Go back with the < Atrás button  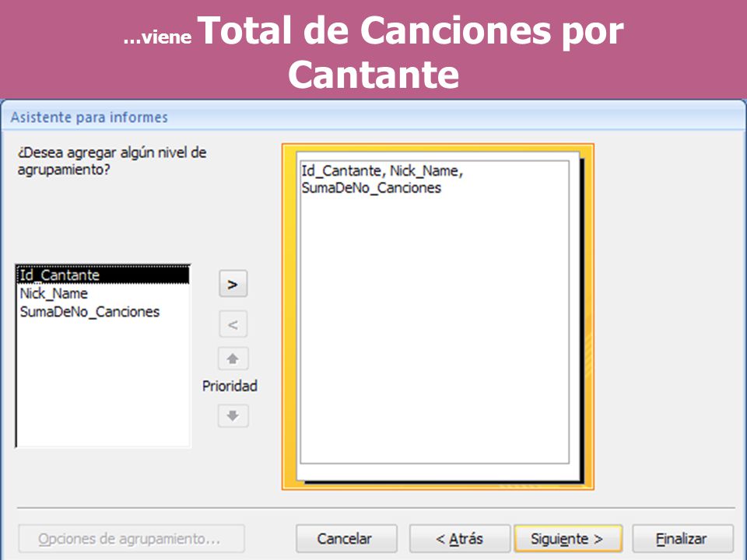coord(460,538)
